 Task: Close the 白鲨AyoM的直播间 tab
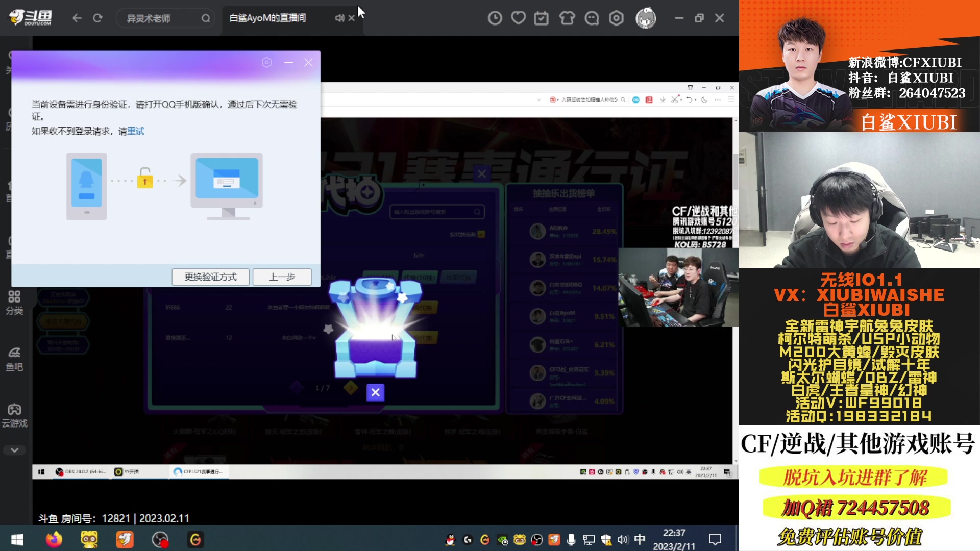click(x=352, y=18)
